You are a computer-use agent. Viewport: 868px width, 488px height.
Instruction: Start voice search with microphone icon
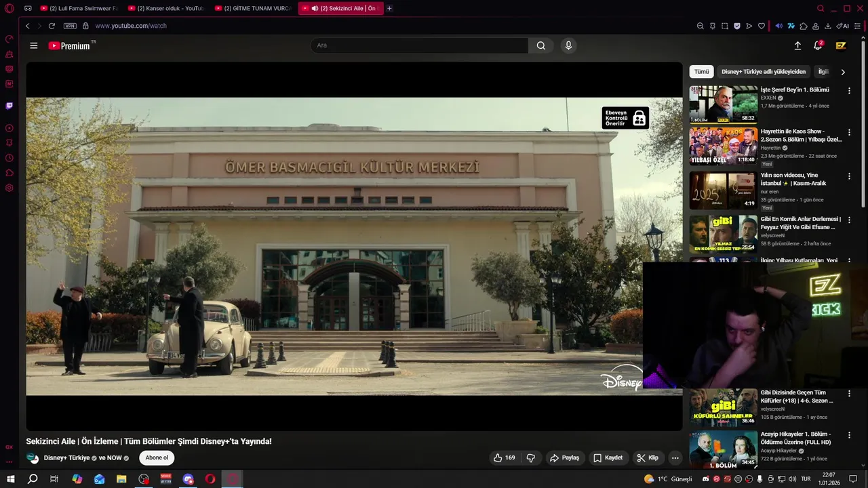[x=568, y=45]
